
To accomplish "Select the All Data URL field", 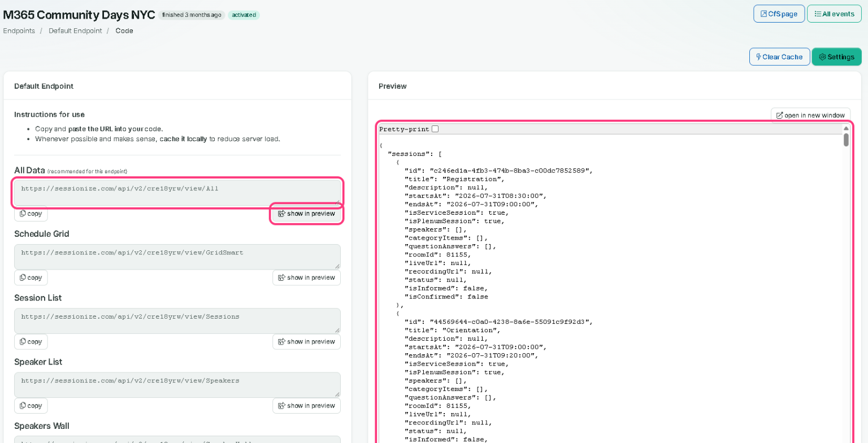I will click(177, 192).
